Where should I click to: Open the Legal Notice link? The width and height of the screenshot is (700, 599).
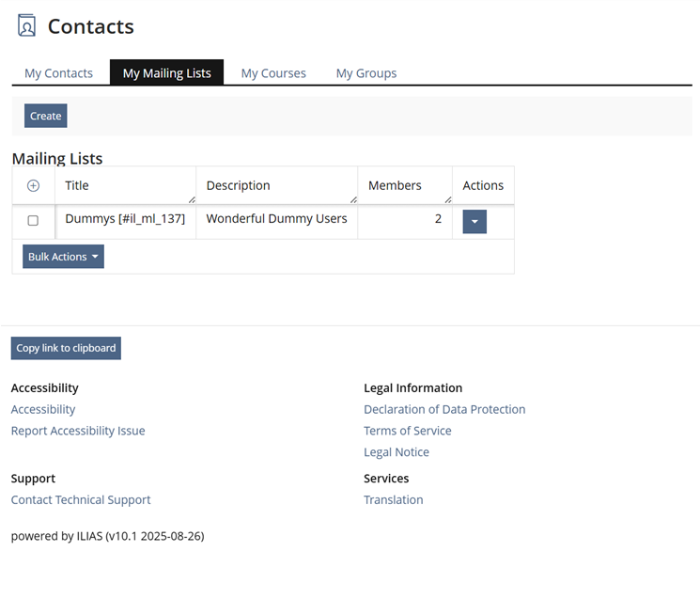click(396, 452)
